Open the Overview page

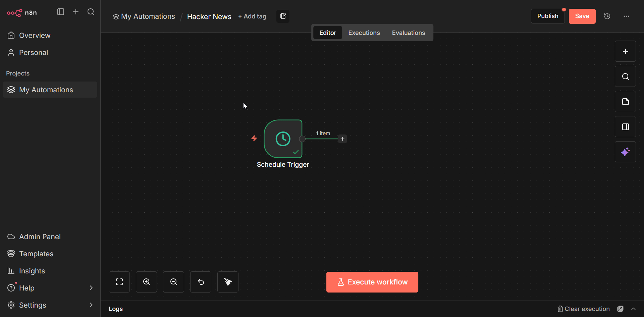tap(50, 35)
